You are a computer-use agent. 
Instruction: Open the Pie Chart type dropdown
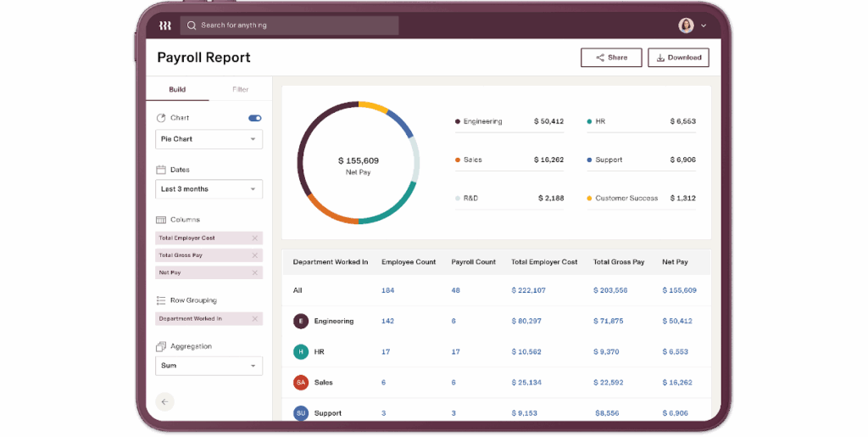[209, 139]
